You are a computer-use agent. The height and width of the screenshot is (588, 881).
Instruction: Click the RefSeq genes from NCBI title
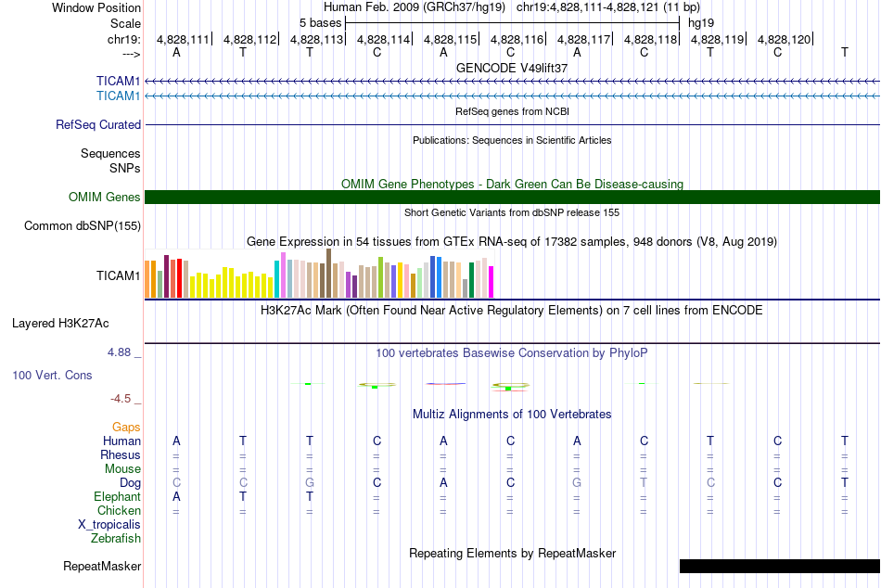tap(513, 111)
